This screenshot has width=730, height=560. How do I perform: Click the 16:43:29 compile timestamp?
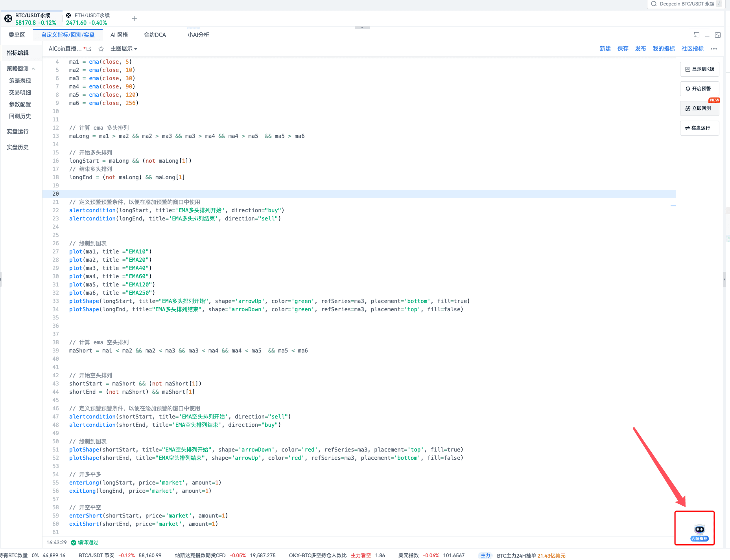click(57, 542)
